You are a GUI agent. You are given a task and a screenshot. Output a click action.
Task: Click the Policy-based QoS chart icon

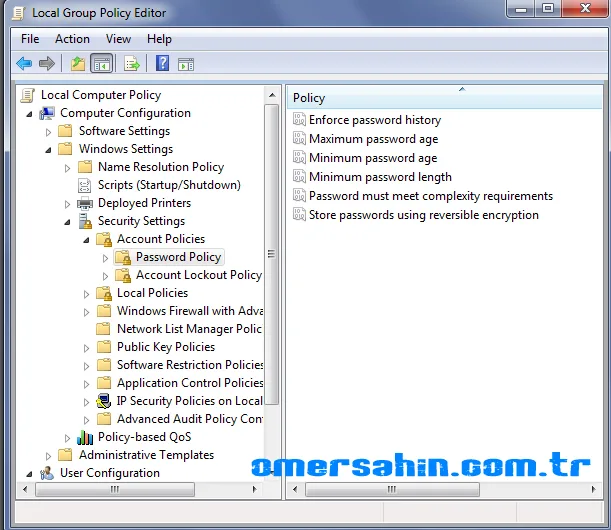(x=85, y=437)
